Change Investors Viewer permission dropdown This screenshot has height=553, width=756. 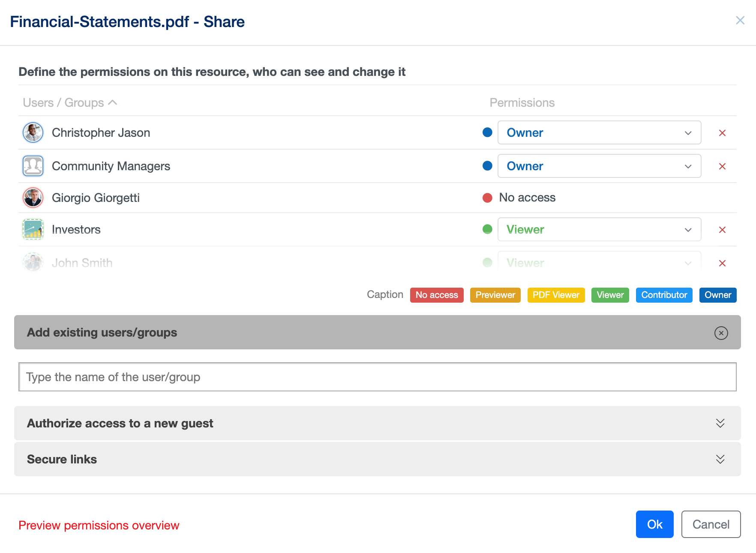599,229
